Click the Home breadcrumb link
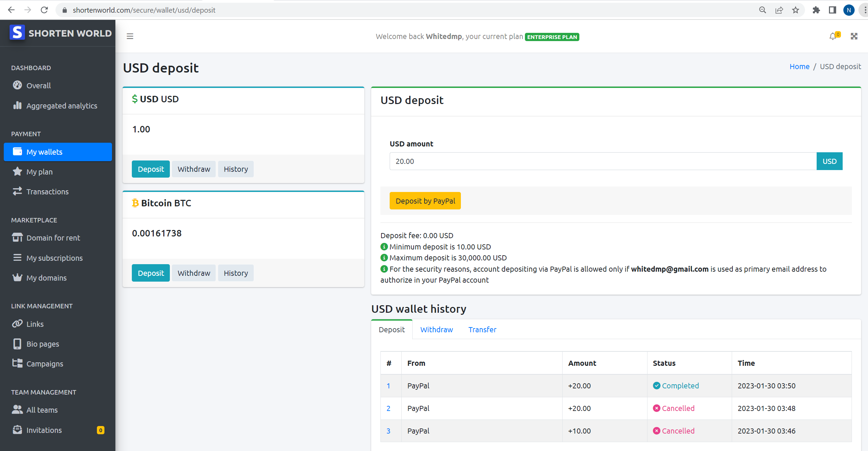 799,66
